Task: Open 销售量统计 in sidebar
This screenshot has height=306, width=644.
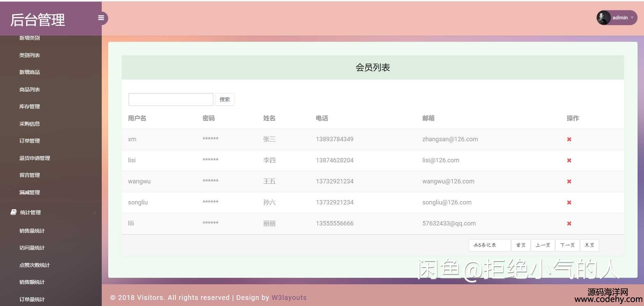Action: pos(32,231)
